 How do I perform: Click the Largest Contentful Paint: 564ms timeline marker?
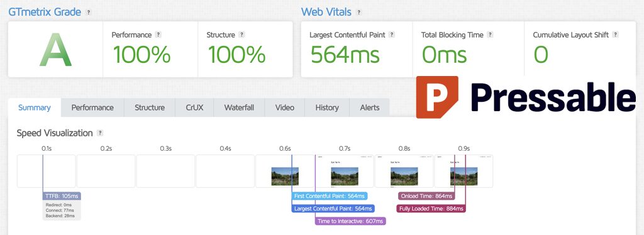[333, 209]
